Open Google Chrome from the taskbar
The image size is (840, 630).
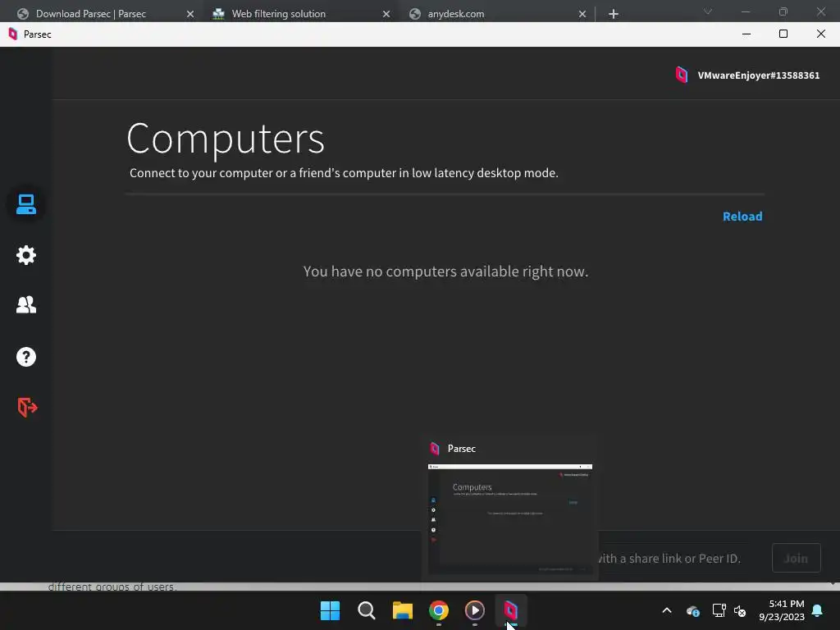439,610
